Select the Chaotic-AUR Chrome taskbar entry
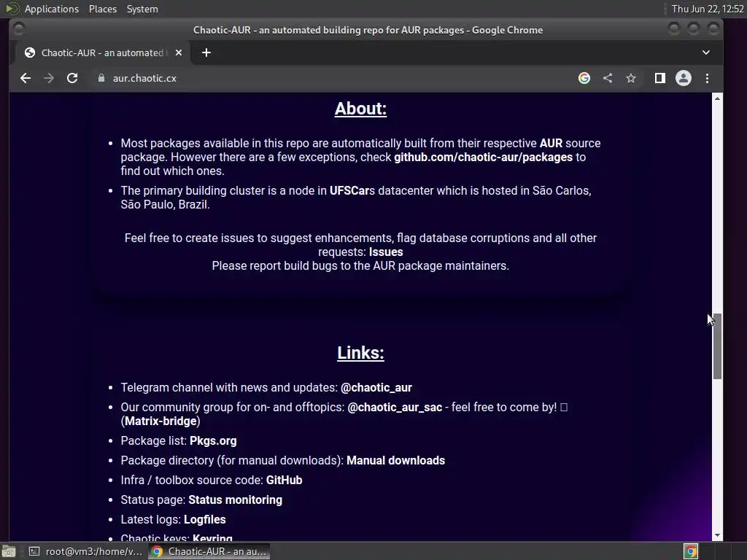747x560 pixels. [209, 551]
